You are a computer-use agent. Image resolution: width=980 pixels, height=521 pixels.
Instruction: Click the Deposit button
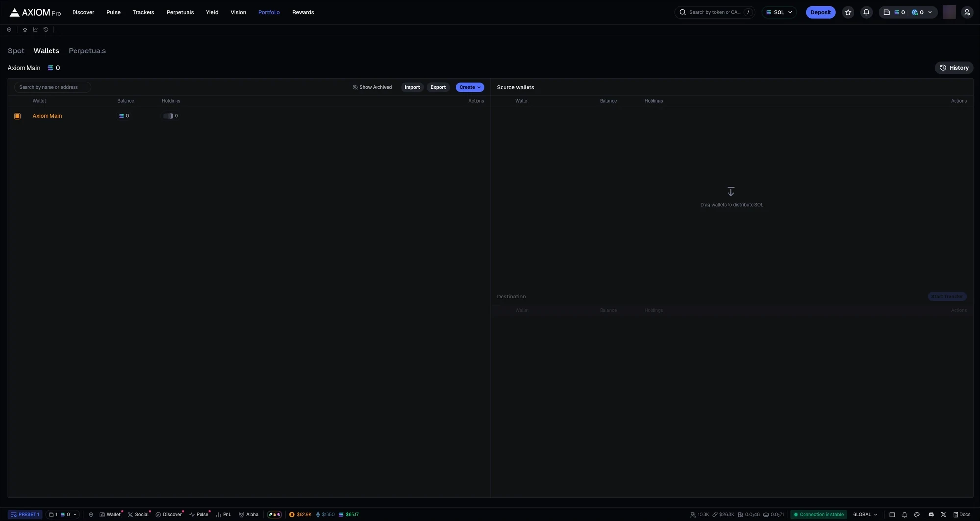pyautogui.click(x=821, y=12)
